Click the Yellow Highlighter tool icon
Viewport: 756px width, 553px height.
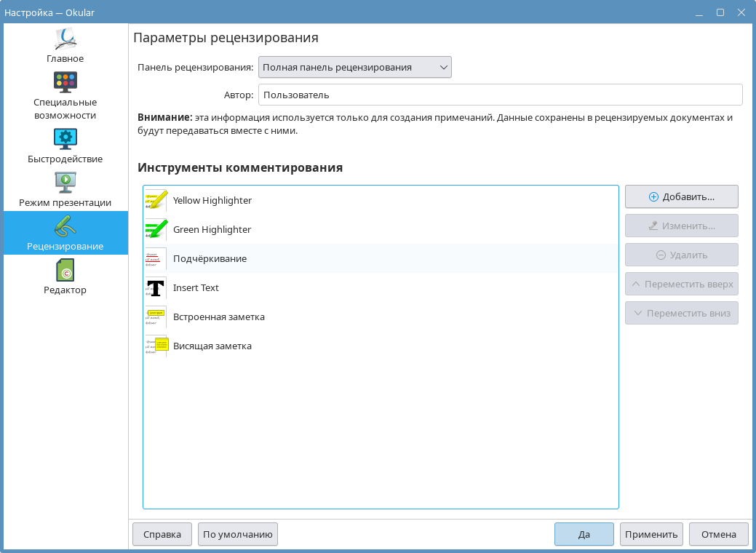156,200
